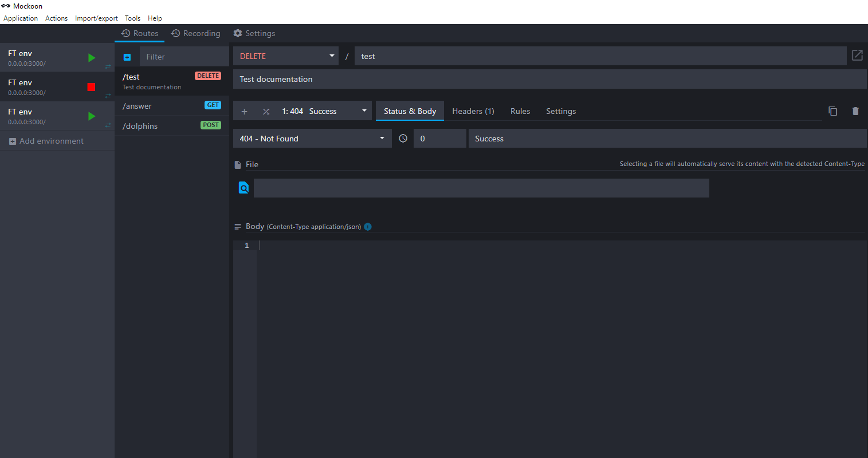This screenshot has height=458, width=868.
Task: Delete the 404 response via trash icon
Action: click(855, 111)
